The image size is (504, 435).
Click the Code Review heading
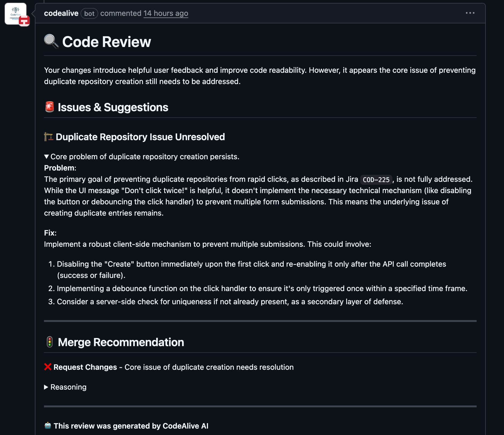pos(107,42)
